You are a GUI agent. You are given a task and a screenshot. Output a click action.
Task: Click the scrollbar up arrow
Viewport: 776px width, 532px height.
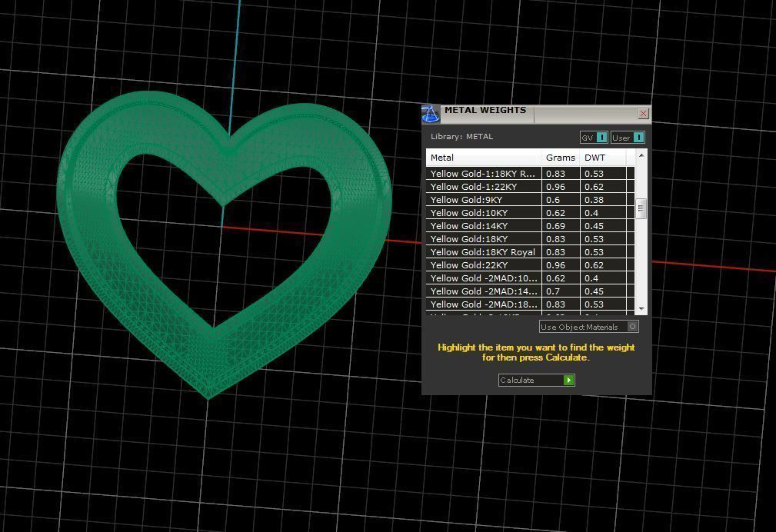coord(641,155)
